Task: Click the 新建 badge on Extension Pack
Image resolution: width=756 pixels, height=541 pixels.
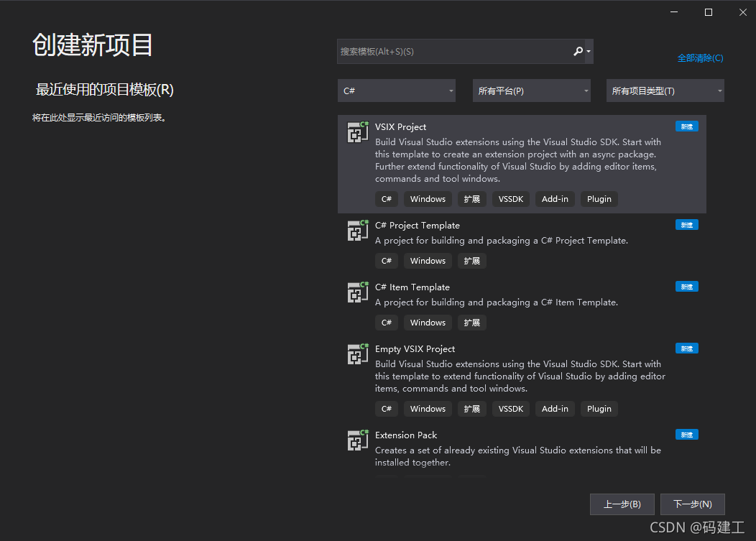Action: coord(686,435)
